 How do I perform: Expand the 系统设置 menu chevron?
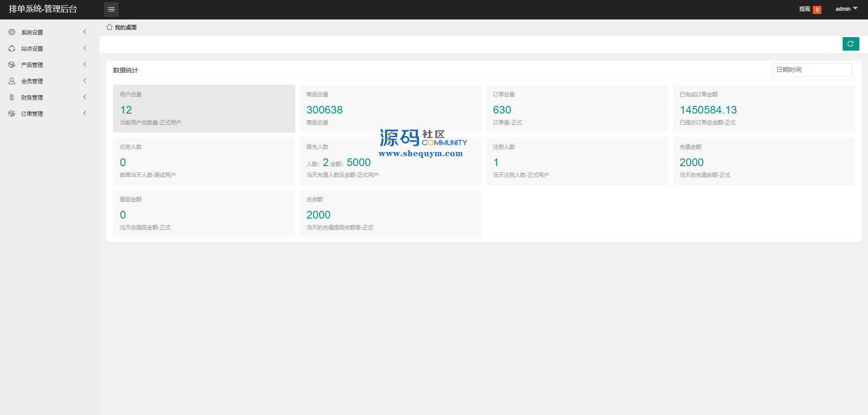[85, 32]
